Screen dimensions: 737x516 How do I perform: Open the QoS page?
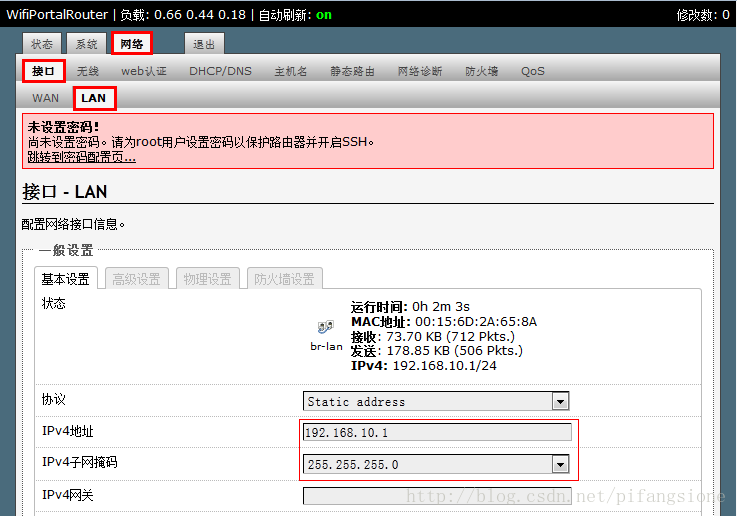[533, 71]
